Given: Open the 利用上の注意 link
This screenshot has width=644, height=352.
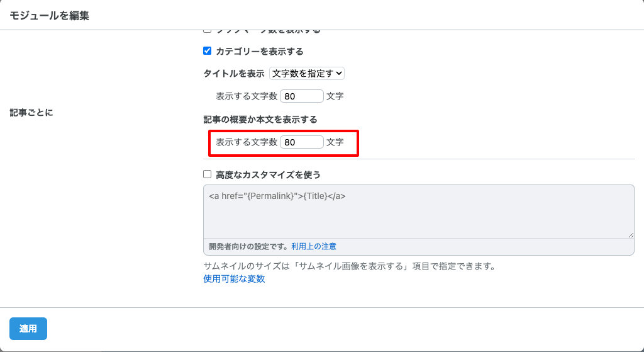Looking at the screenshot, I should click(x=313, y=246).
